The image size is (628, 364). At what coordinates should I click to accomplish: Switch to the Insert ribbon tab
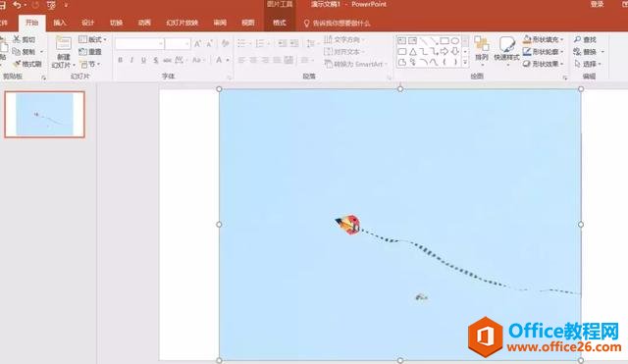click(x=60, y=23)
